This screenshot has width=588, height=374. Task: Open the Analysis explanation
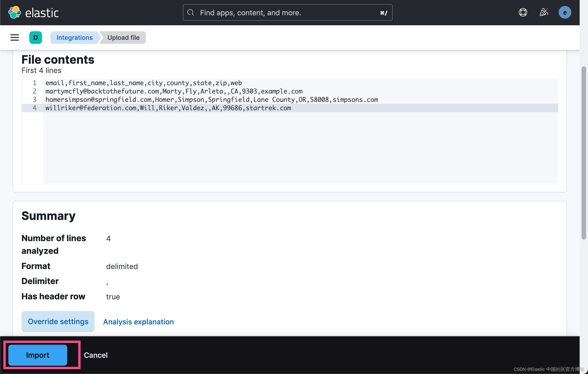[x=138, y=322]
